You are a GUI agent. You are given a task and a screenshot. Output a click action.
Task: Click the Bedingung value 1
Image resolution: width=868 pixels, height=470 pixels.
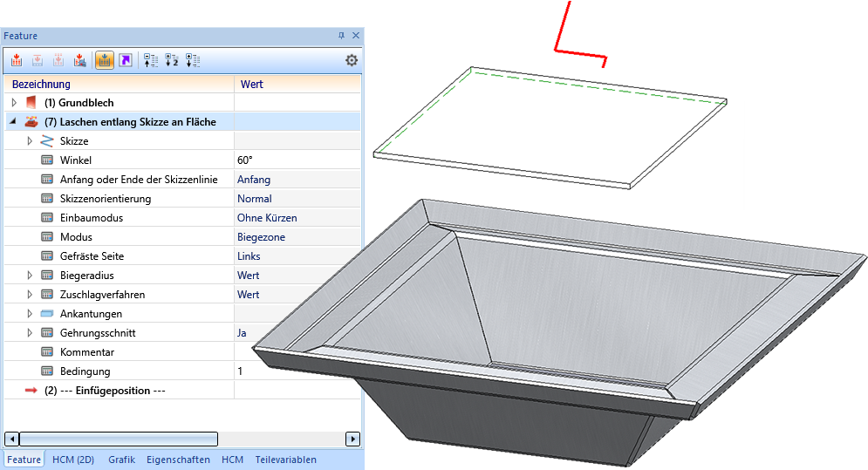coord(240,371)
